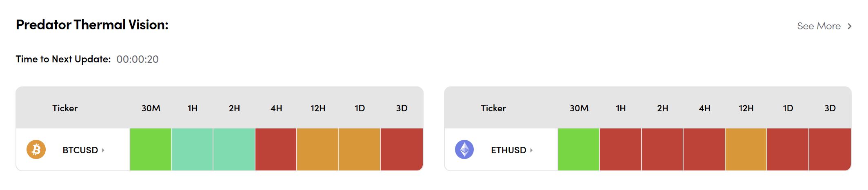Click ETHUSD 12H orange heatmap cell
The image size is (868, 190).
point(746,149)
